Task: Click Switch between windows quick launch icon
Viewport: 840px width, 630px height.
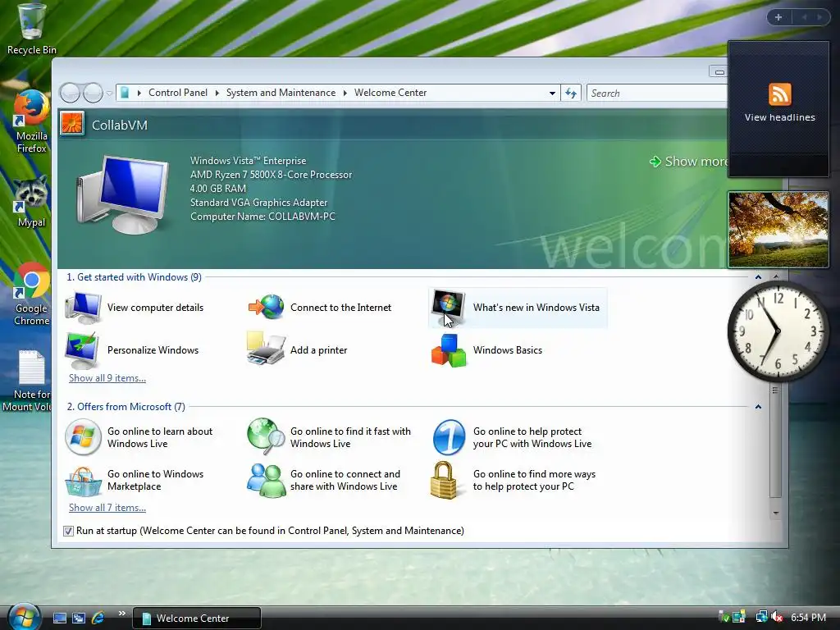Action: tap(79, 619)
